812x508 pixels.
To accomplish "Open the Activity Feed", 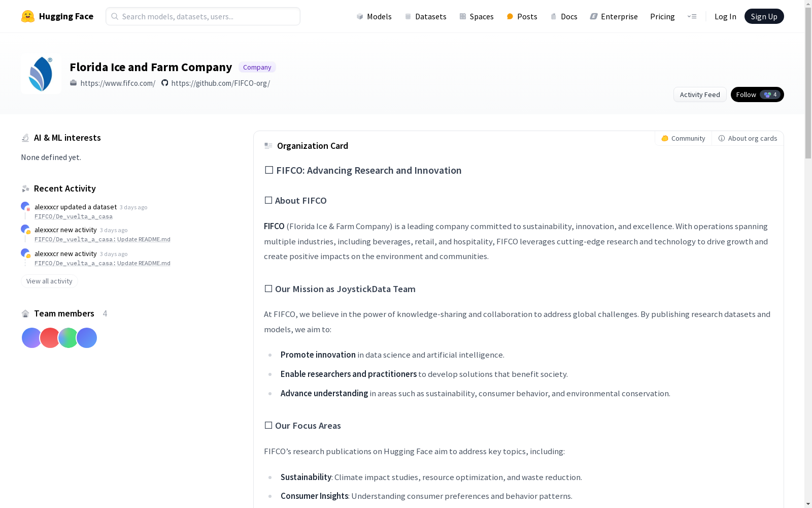I will pos(700,94).
